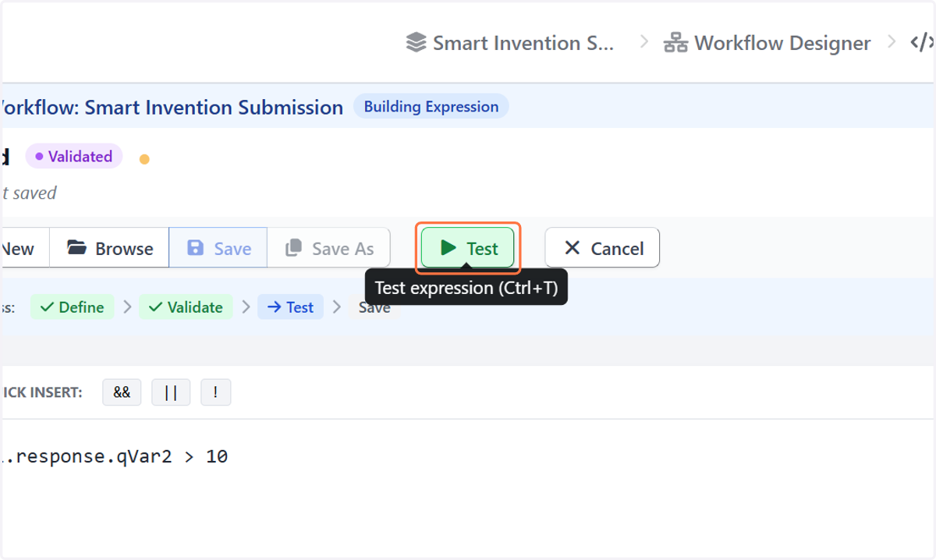936x560 pixels.
Task: Click the Building Expression badge
Action: 431,107
